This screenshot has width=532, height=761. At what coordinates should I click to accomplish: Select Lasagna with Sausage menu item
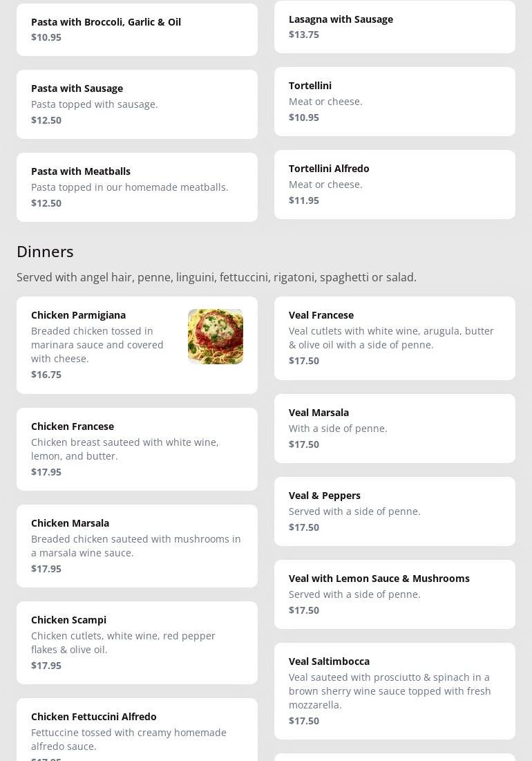394,26
